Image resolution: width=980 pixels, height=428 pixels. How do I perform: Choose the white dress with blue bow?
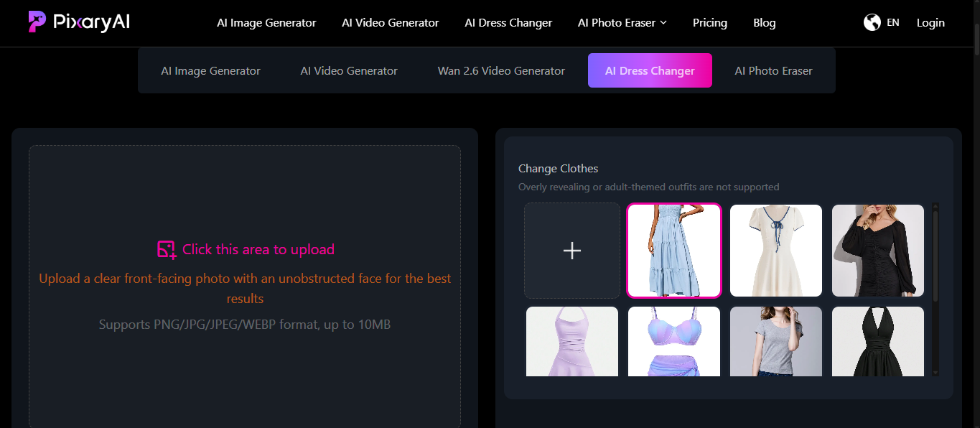coord(776,251)
